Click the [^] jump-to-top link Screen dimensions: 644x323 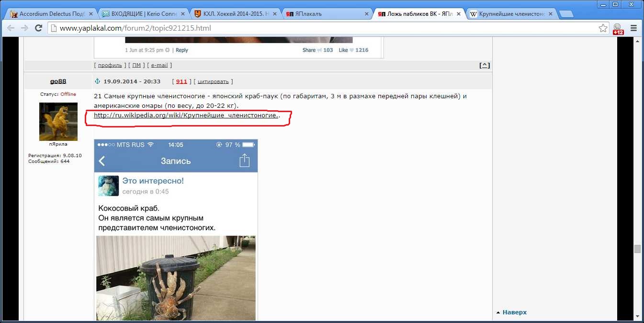[x=485, y=65]
